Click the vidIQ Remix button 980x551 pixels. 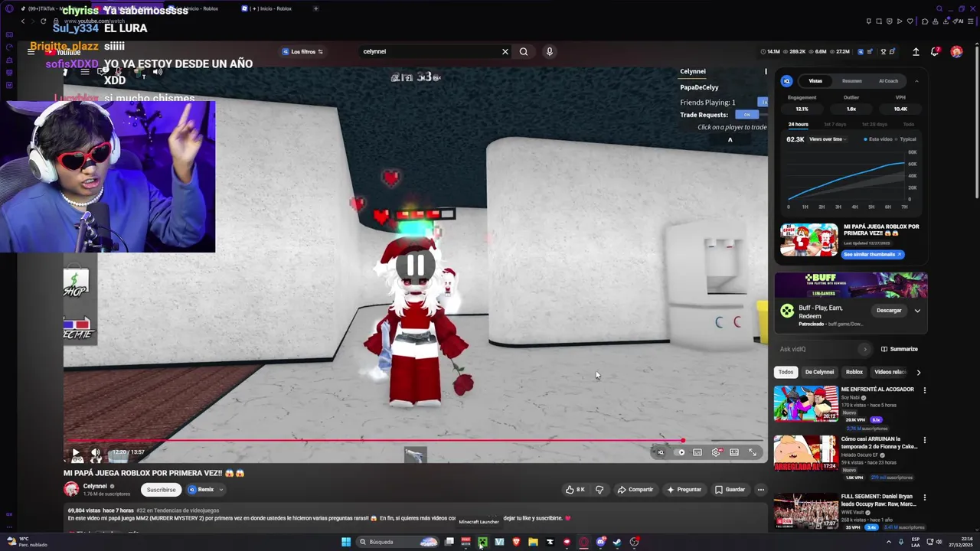[201, 490]
